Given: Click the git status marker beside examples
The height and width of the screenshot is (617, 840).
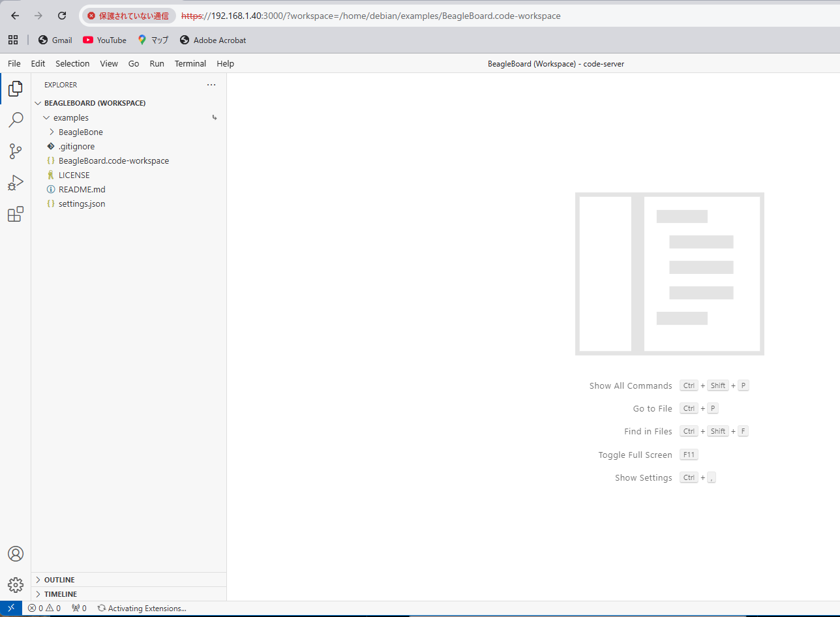Looking at the screenshot, I should 215,118.
